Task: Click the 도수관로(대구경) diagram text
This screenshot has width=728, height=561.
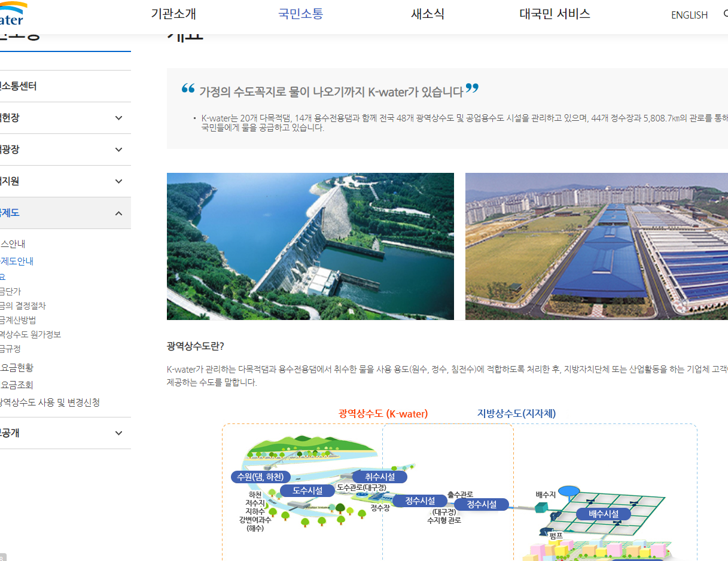Action: [x=361, y=487]
